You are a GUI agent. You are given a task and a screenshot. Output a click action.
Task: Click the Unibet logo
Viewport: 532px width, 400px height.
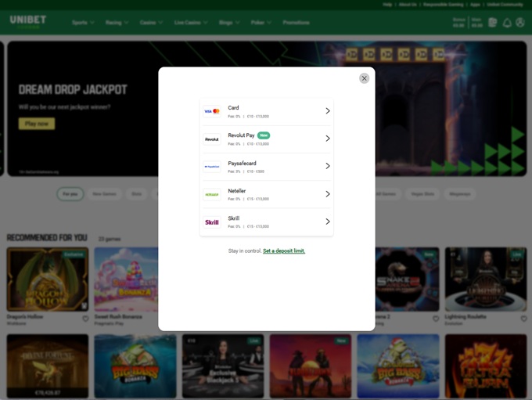pos(27,21)
